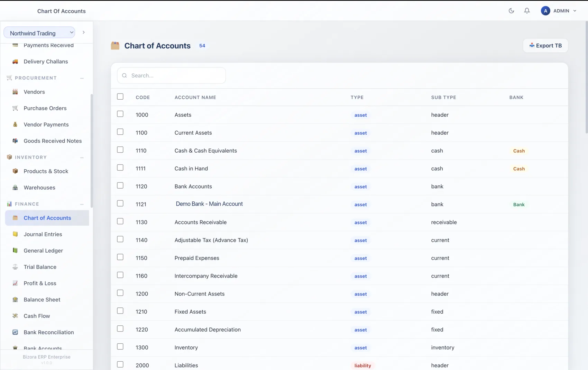The height and width of the screenshot is (370, 588).
Task: Check the box for account 1000 Assets
Action: click(120, 114)
